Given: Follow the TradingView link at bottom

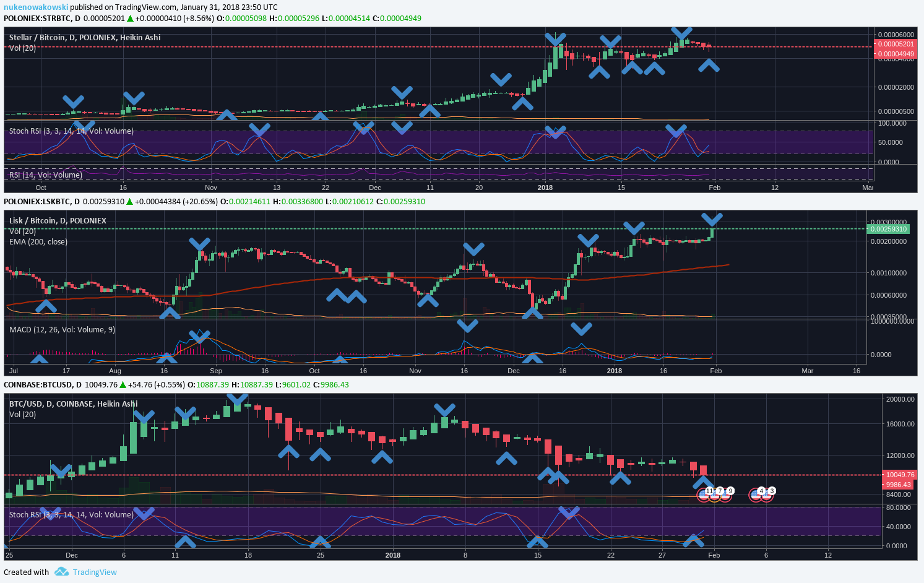Looking at the screenshot, I should click(x=95, y=572).
